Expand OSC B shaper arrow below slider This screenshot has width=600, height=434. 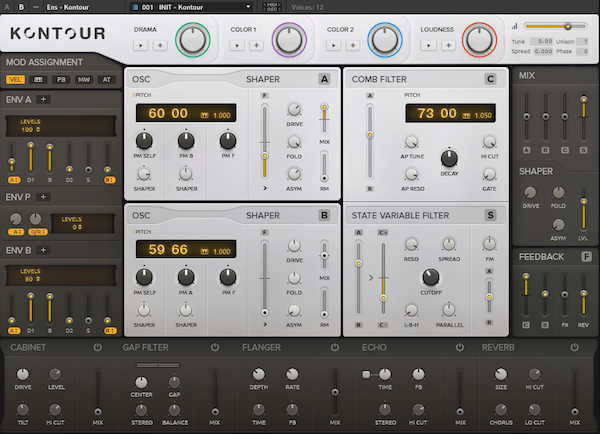click(x=265, y=325)
